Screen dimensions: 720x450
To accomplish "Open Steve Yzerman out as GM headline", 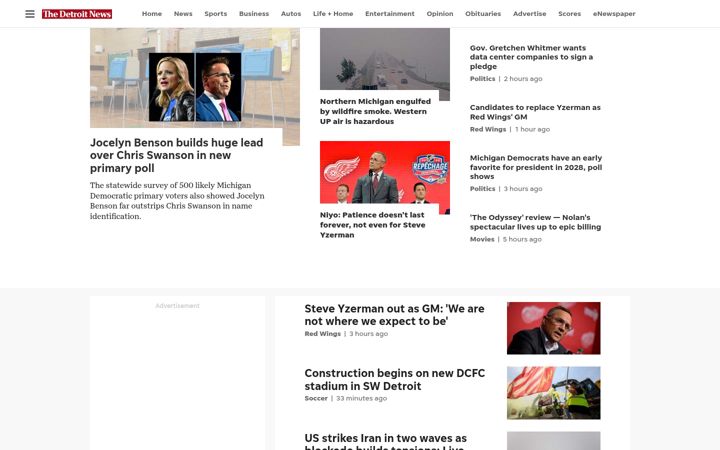I will 394,315.
